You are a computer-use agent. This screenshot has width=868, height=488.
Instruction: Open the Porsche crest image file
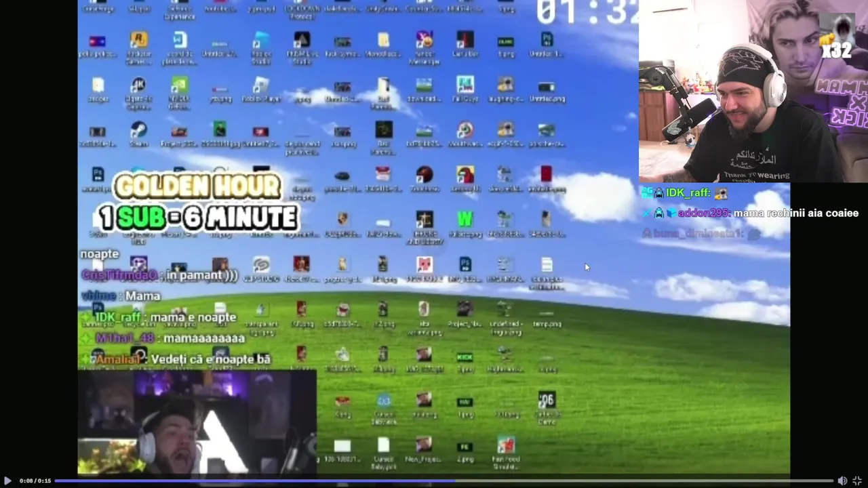pos(342,219)
